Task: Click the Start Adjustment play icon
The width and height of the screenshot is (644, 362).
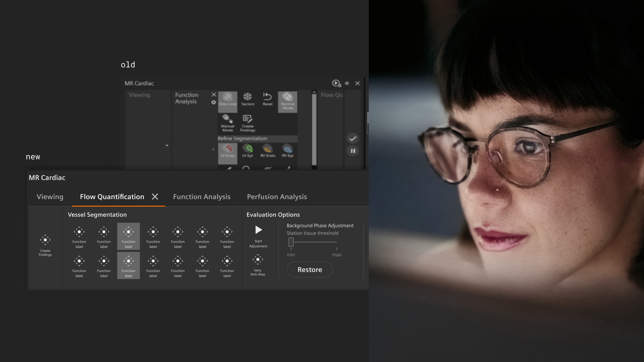Action: click(x=258, y=230)
